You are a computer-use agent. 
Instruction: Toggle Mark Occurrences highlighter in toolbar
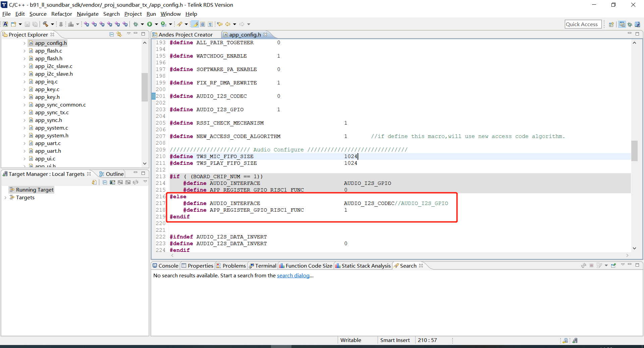click(x=195, y=24)
